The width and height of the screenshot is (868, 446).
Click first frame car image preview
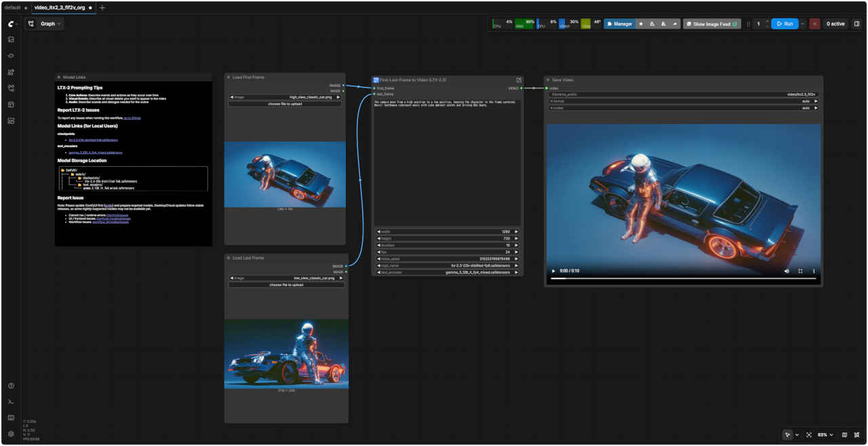pyautogui.click(x=285, y=174)
